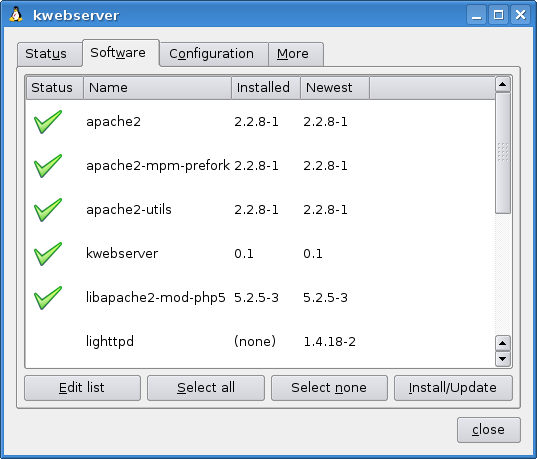
Task: Open the Configuration tab
Action: tap(214, 54)
